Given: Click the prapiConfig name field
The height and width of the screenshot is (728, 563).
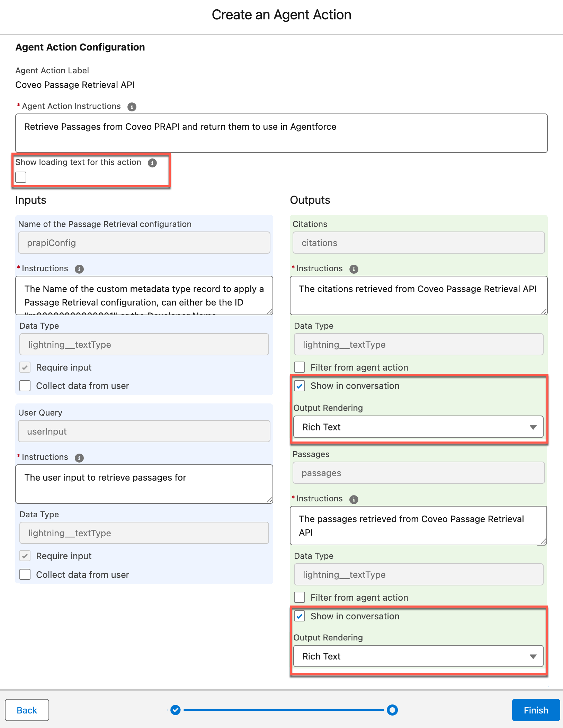Looking at the screenshot, I should (x=144, y=243).
